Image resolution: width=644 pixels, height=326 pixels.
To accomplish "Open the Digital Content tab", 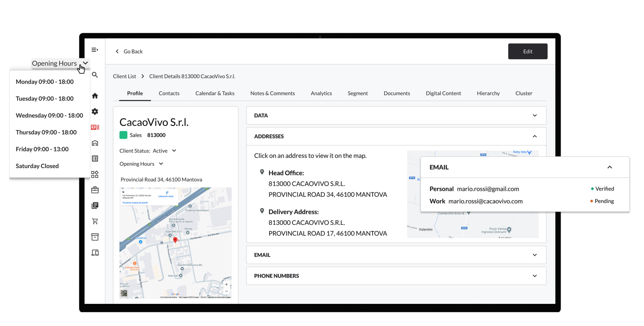I will point(443,93).
